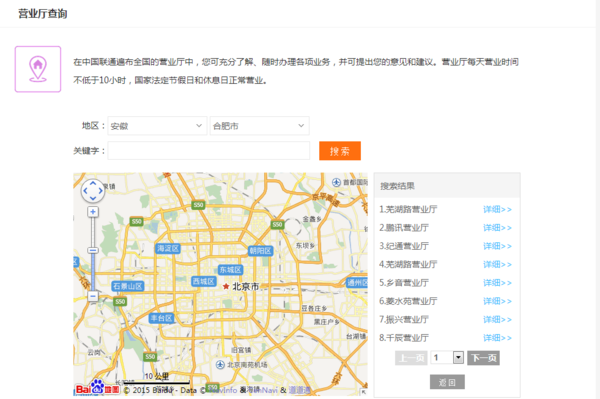Open details for 7.振兴营业厅
Viewport: 600px width, 399px height.
497,320
